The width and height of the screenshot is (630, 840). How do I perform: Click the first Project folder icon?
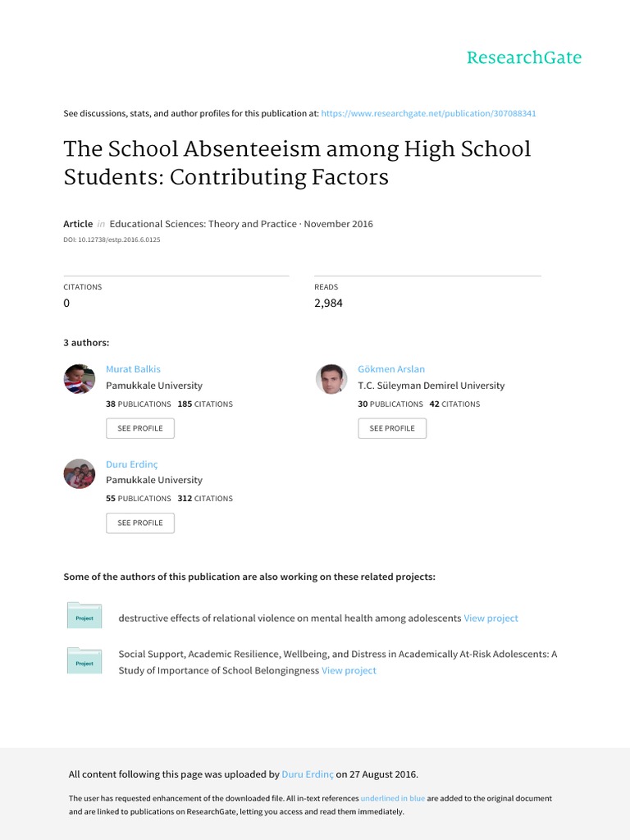pos(84,615)
